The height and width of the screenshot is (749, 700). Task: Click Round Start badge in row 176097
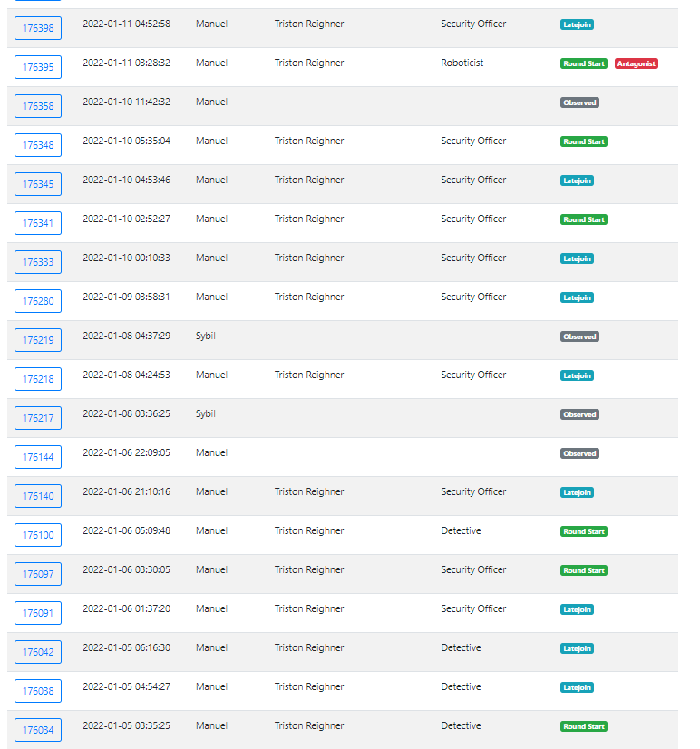(583, 571)
